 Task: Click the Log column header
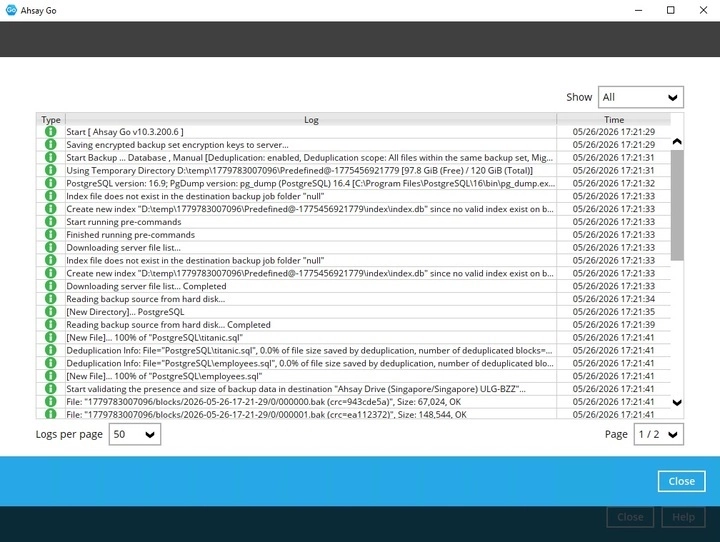311,119
